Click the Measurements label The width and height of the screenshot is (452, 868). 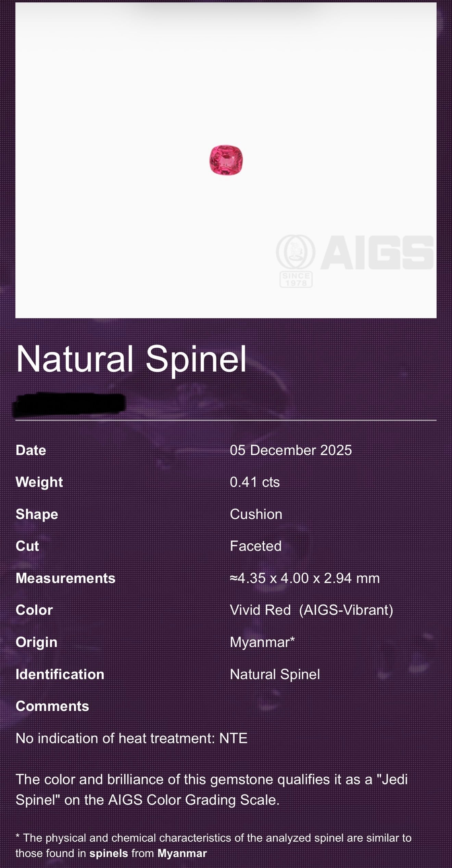coord(66,578)
